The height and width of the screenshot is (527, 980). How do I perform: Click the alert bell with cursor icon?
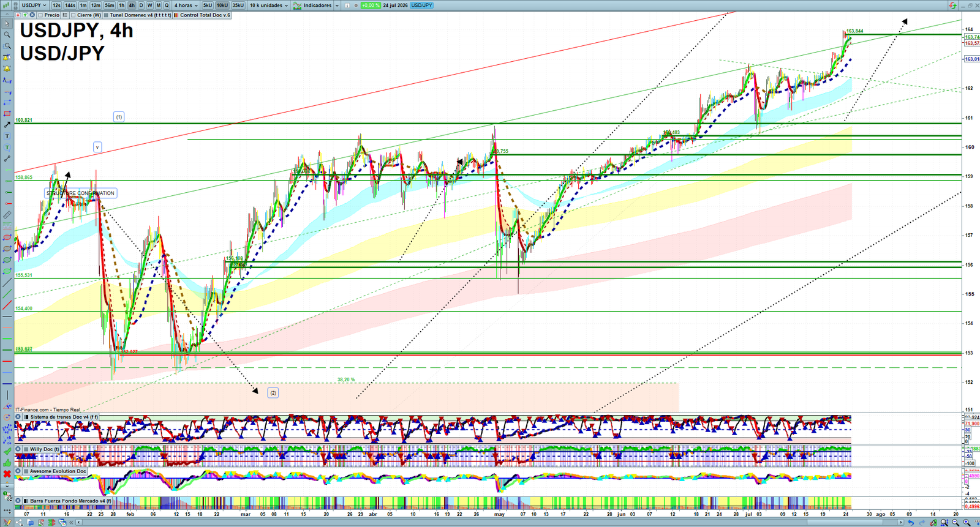click(x=7, y=58)
